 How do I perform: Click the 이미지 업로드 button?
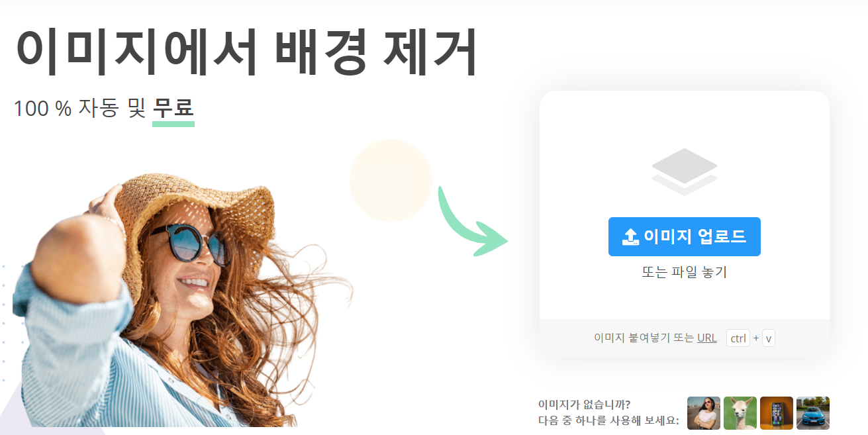tap(684, 236)
